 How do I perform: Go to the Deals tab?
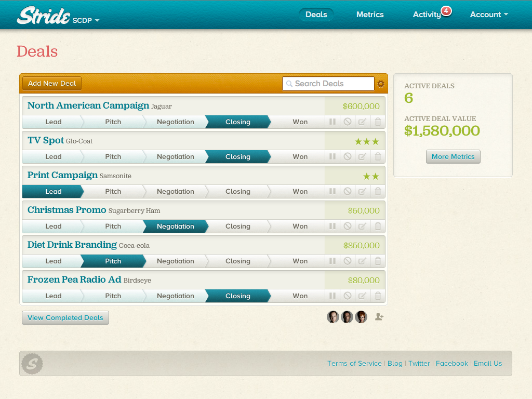coord(316,15)
